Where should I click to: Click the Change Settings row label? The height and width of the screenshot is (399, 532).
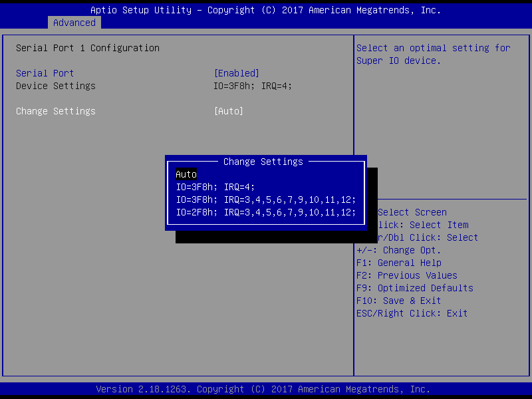pyautogui.click(x=56, y=111)
